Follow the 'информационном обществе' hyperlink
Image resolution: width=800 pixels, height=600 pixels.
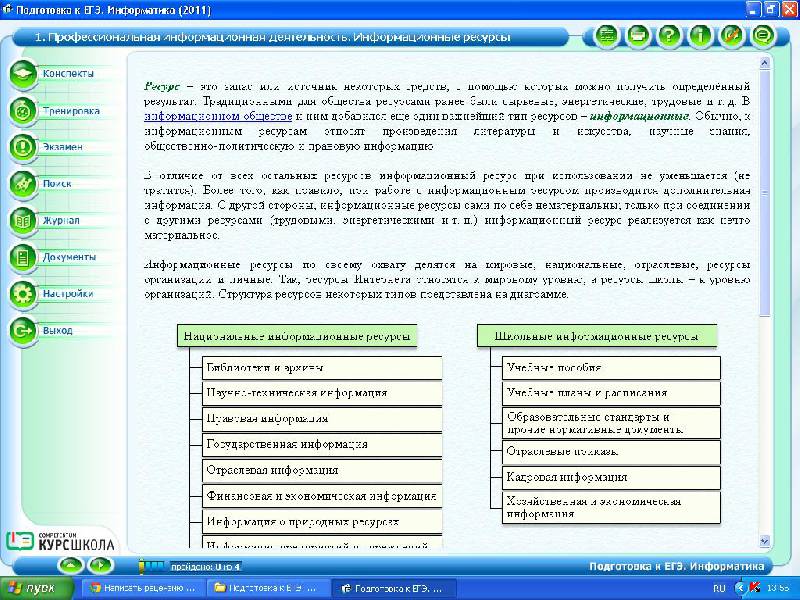point(218,116)
